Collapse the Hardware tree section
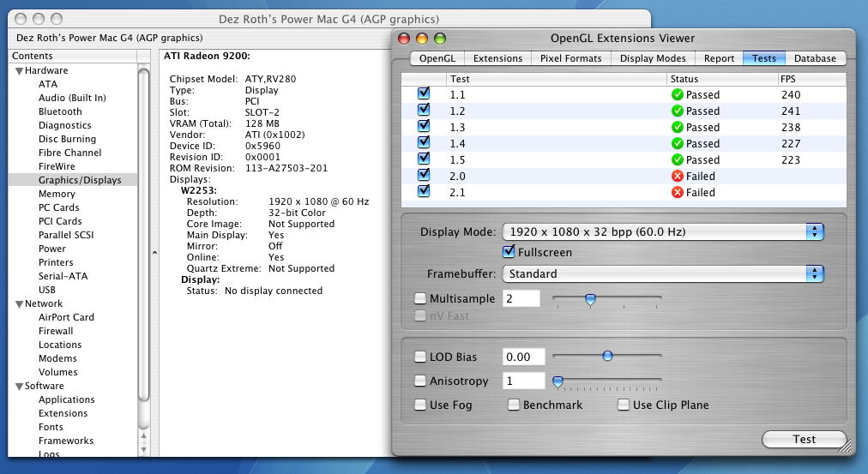Image resolution: width=868 pixels, height=474 pixels. pos(19,71)
